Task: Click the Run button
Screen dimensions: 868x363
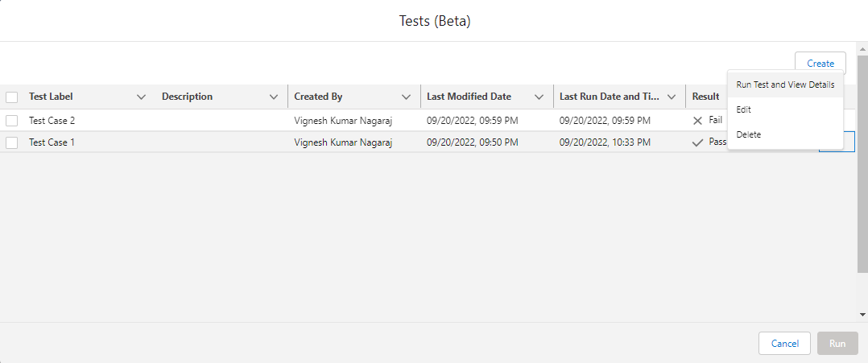Action: coord(837,344)
